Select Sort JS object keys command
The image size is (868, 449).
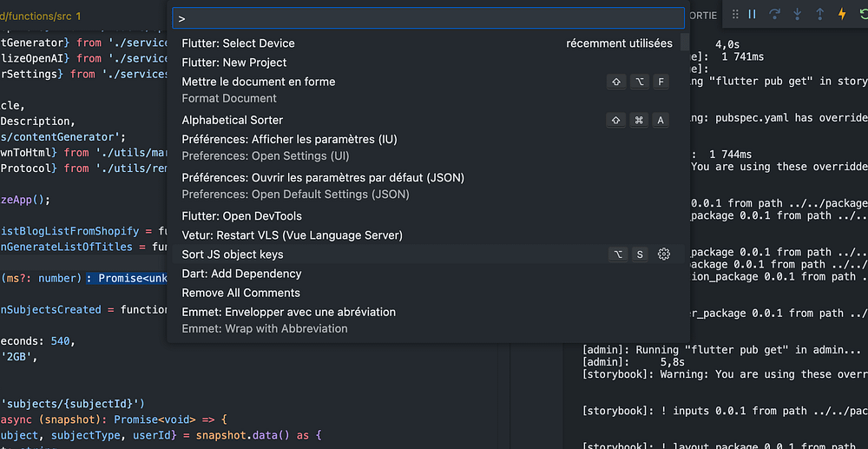[x=429, y=254]
